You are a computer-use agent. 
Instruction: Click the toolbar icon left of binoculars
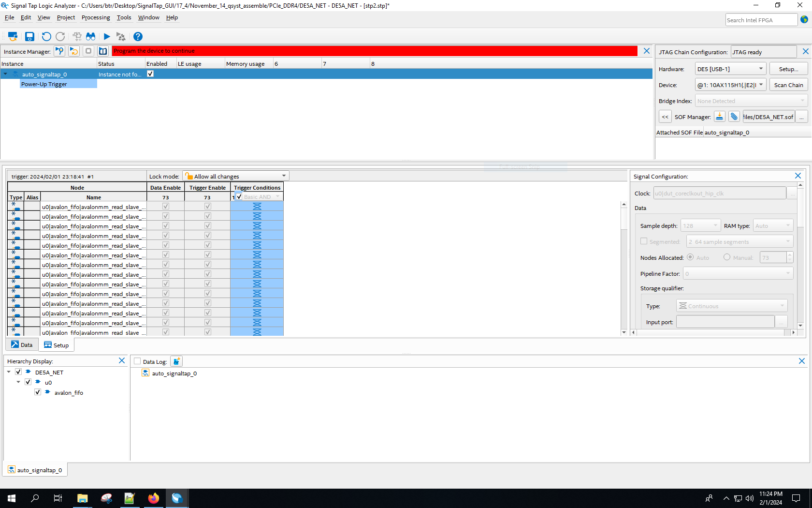(x=77, y=36)
